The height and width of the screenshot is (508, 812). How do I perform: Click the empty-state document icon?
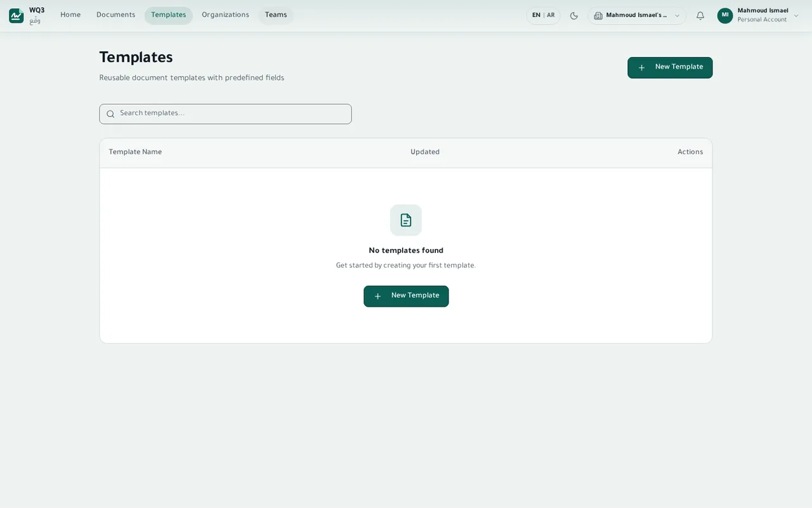pyautogui.click(x=406, y=220)
